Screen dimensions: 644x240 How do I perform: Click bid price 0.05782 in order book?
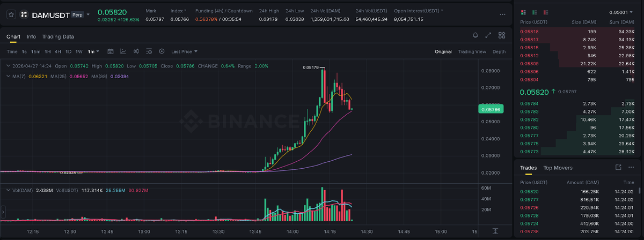click(x=529, y=119)
